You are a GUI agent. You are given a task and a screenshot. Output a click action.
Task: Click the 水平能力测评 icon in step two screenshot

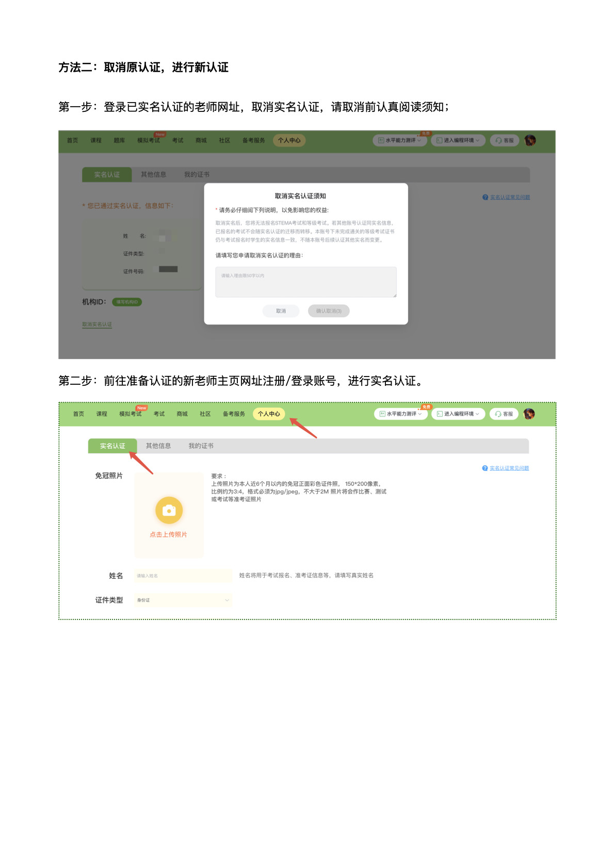click(382, 414)
